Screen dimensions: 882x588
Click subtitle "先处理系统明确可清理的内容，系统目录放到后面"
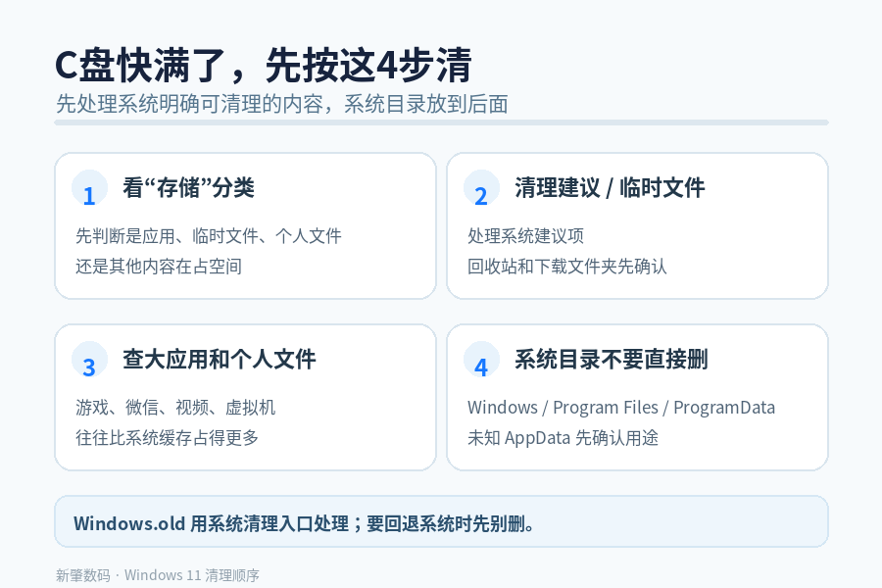(282, 104)
